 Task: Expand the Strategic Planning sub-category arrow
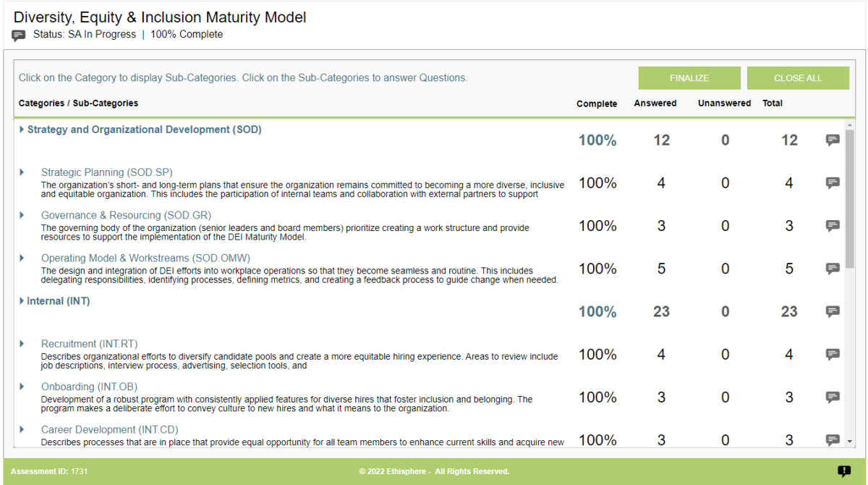[22, 172]
